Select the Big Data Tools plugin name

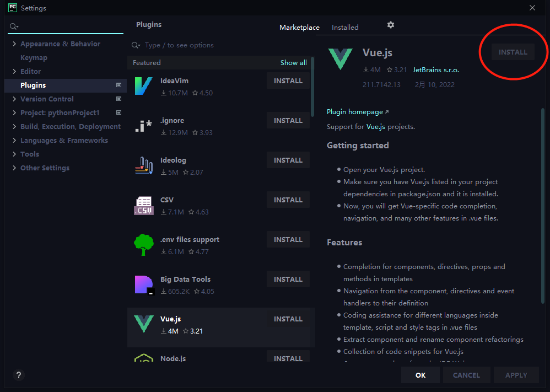pos(185,280)
